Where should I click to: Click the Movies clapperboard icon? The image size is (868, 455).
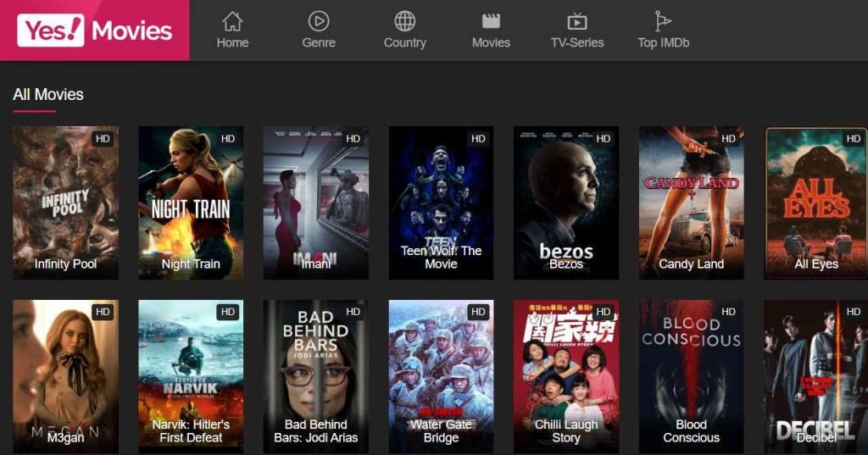pyautogui.click(x=491, y=21)
